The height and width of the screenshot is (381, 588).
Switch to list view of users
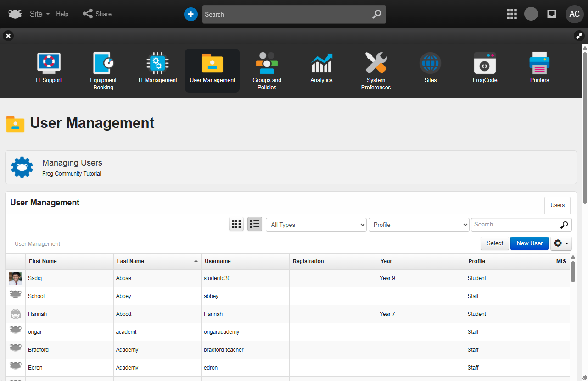coord(255,224)
